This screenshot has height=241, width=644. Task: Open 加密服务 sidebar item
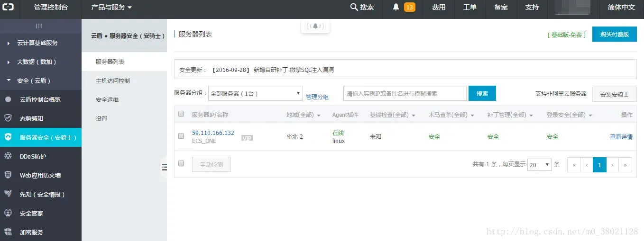point(41,232)
